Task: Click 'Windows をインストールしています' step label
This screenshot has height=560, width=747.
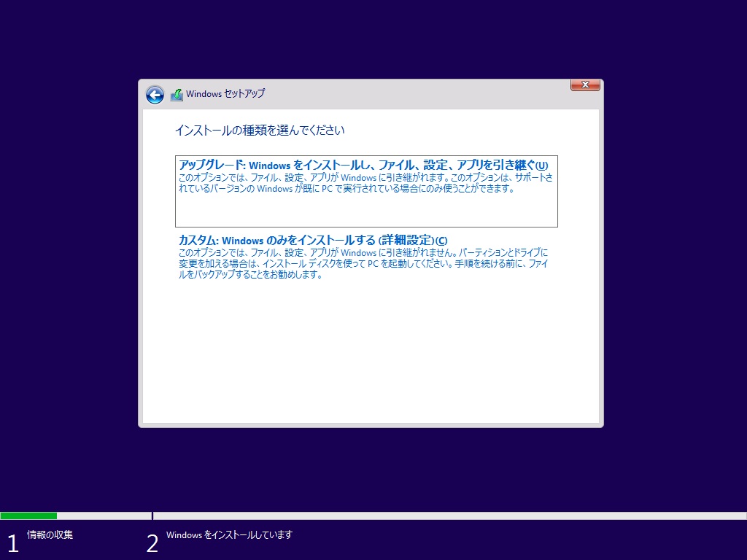Action: point(229,535)
